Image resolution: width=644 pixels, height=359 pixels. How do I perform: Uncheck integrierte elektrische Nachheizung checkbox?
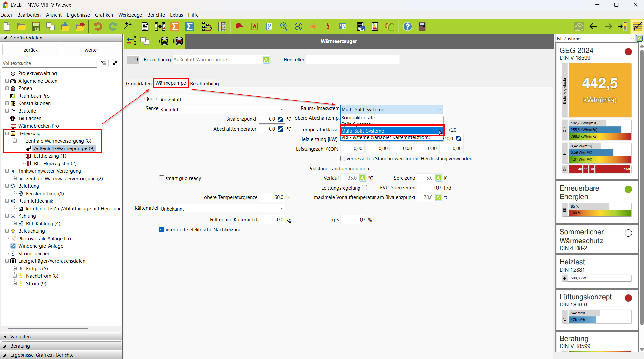tap(162, 229)
